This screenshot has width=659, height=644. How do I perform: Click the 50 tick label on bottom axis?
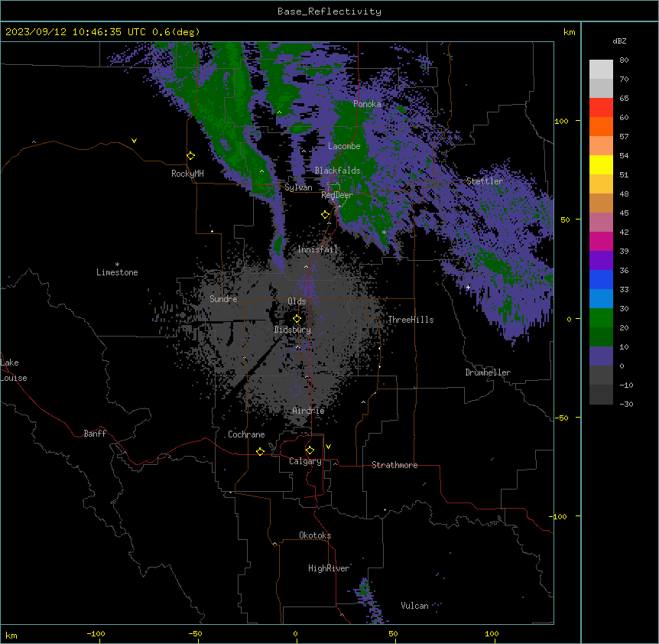coord(394,634)
